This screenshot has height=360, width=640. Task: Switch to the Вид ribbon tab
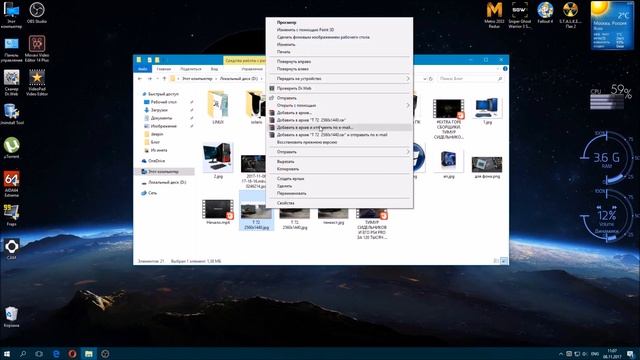tap(214, 69)
